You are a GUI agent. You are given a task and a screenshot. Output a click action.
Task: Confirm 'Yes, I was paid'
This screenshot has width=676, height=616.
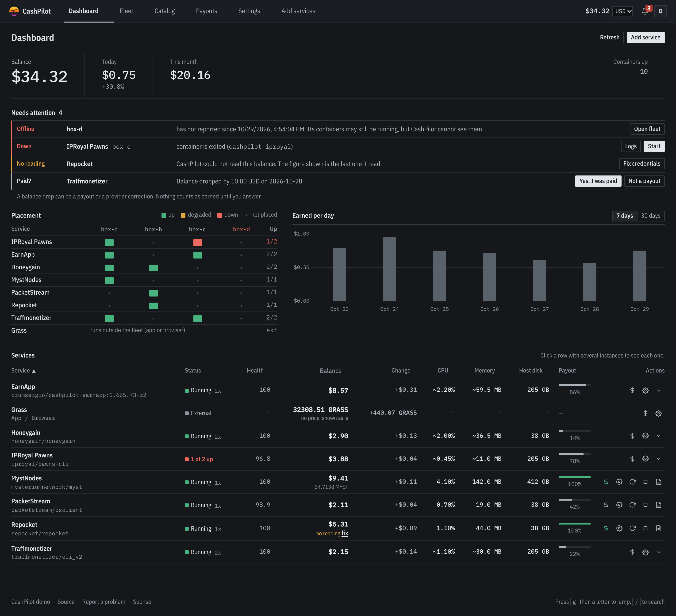coord(598,181)
